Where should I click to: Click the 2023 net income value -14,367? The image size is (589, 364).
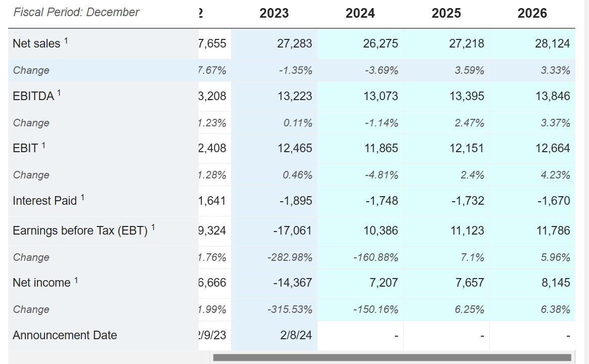click(293, 283)
